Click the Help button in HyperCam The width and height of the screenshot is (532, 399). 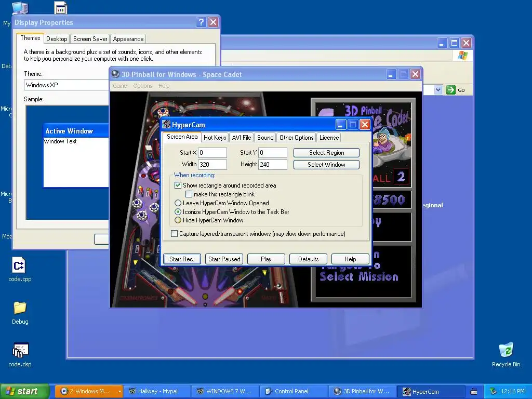pyautogui.click(x=350, y=259)
